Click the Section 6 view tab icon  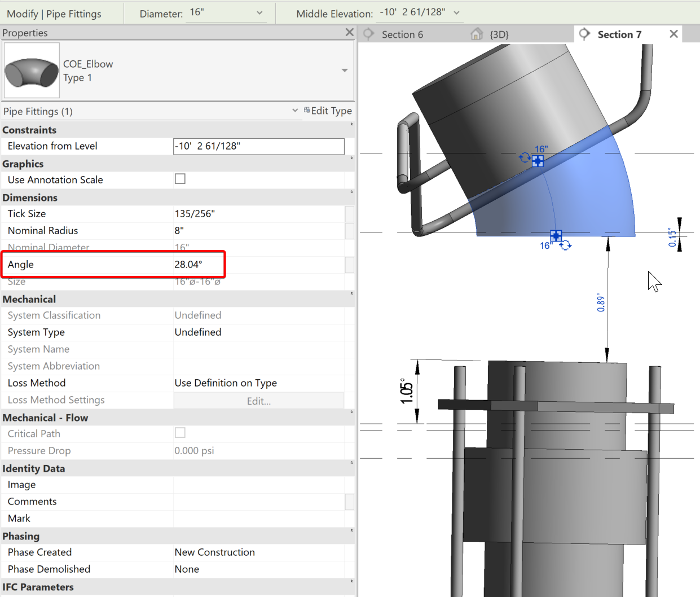coord(368,34)
